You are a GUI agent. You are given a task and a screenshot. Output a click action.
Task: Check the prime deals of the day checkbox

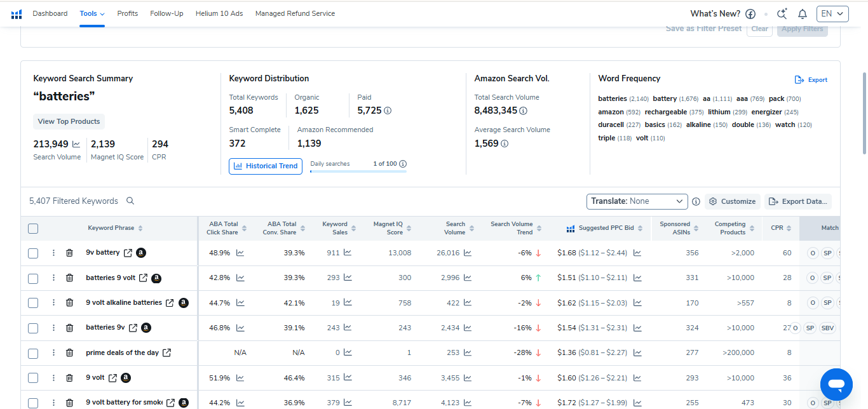[x=33, y=353]
